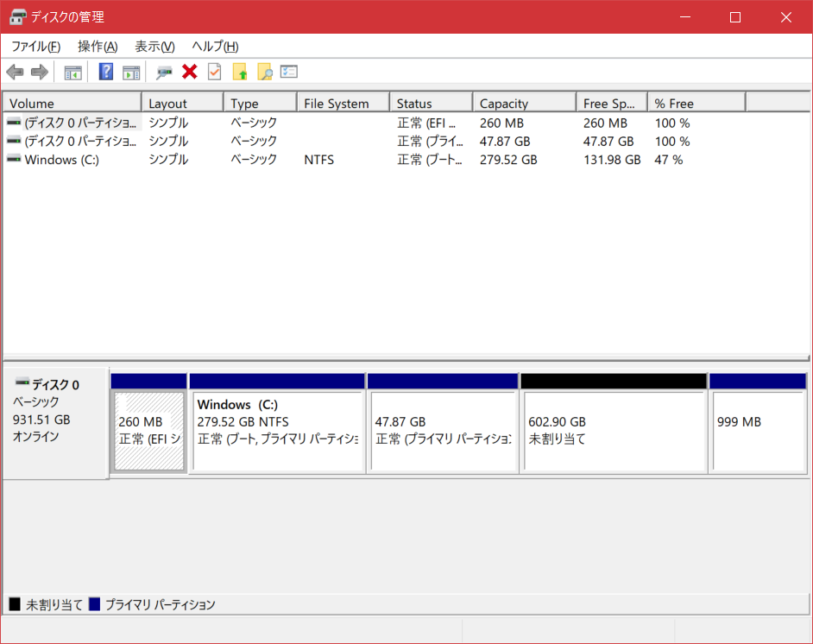Viewport: 813px width, 644px height.
Task: Click the Forward arrow toolbar icon
Action: (x=40, y=72)
